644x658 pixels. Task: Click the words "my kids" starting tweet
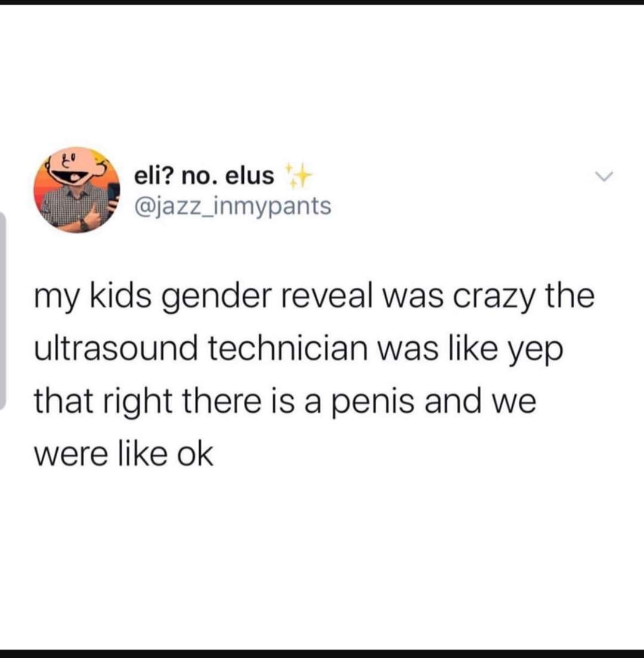tap(92, 297)
